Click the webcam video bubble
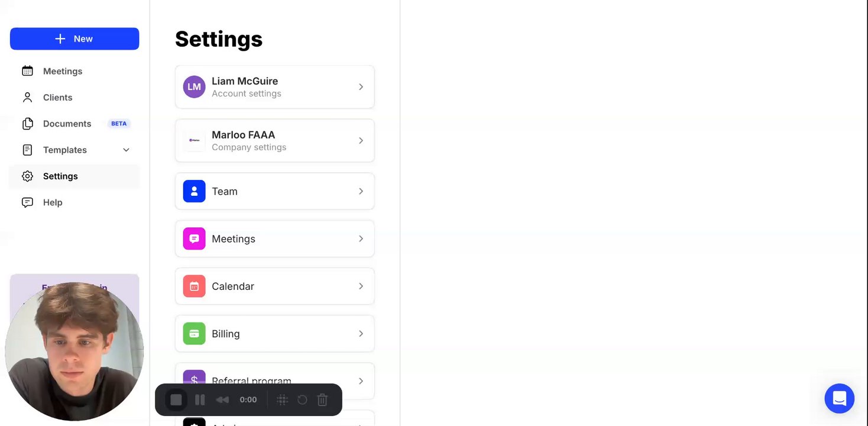The width and height of the screenshot is (868, 426). [x=74, y=352]
